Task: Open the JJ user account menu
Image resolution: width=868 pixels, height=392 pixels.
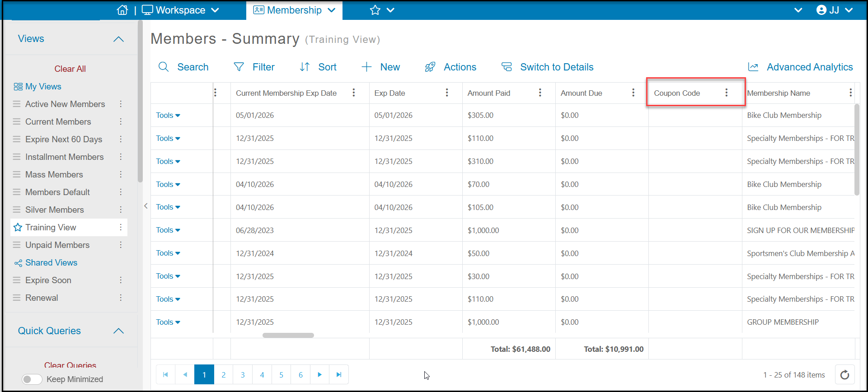Action: click(x=834, y=10)
